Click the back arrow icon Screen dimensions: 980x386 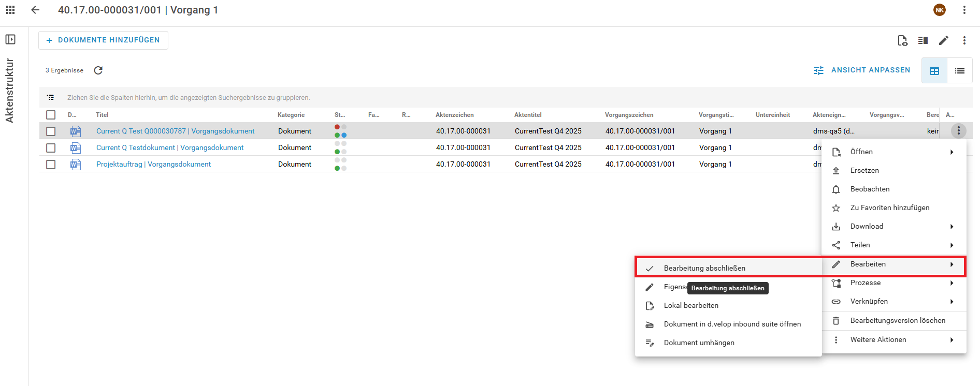[x=35, y=10]
